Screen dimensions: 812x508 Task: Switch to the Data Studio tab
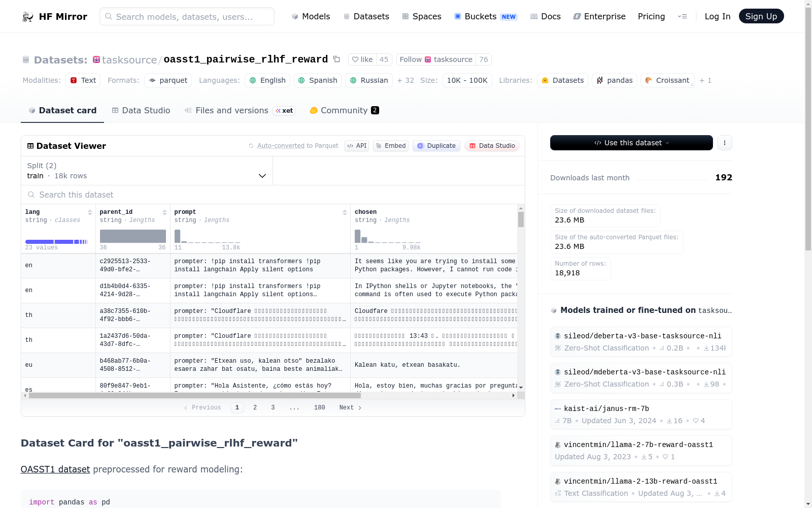141,111
